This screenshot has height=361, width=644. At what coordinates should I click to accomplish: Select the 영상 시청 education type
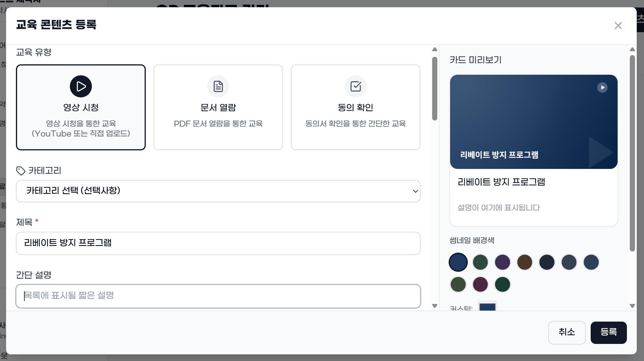tap(81, 107)
